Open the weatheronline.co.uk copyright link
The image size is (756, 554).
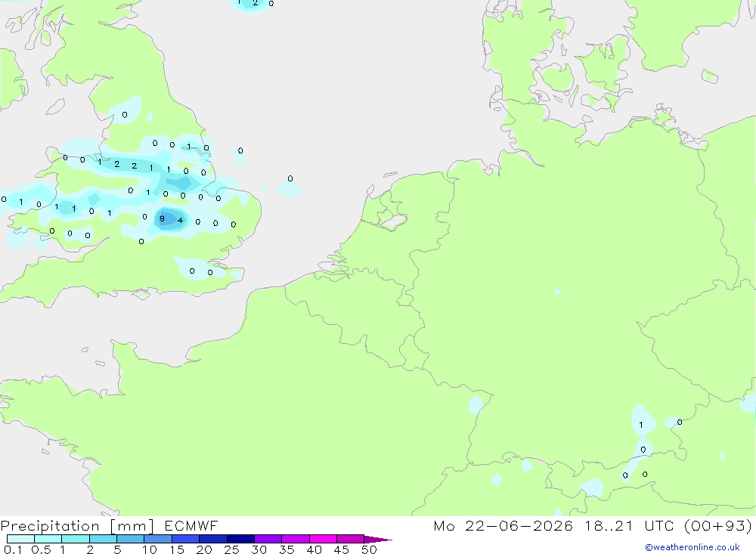tap(692, 547)
